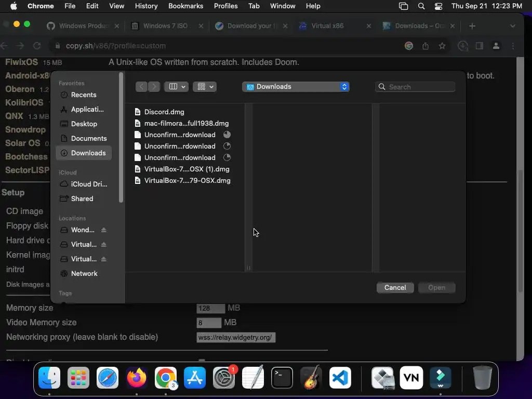
Task: Select Desktop in sidebar
Action: click(x=84, y=124)
